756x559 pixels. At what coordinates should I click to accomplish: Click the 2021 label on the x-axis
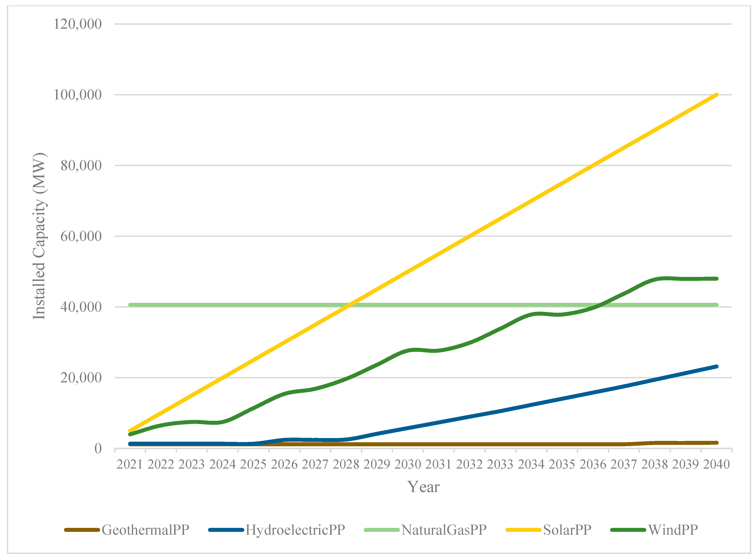click(x=130, y=464)
